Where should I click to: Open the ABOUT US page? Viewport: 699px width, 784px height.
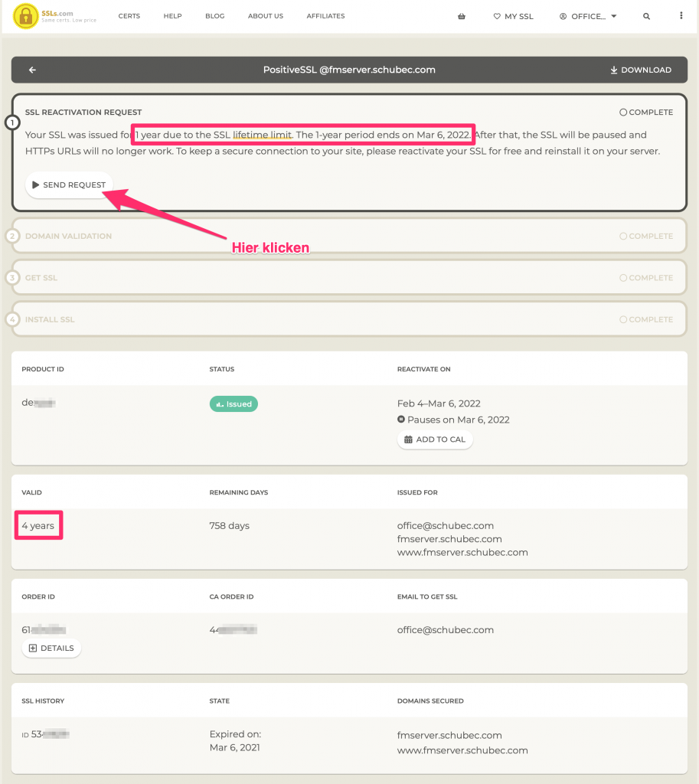[266, 16]
